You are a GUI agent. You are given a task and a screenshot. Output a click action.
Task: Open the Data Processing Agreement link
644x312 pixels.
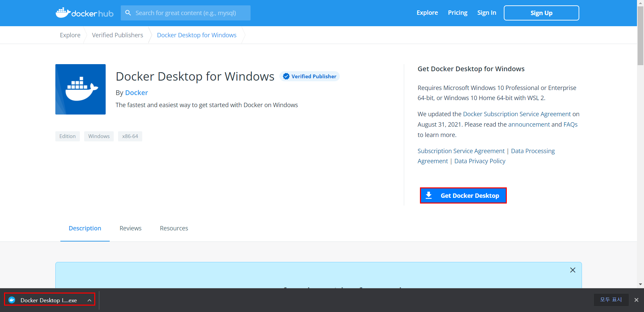[x=533, y=151]
